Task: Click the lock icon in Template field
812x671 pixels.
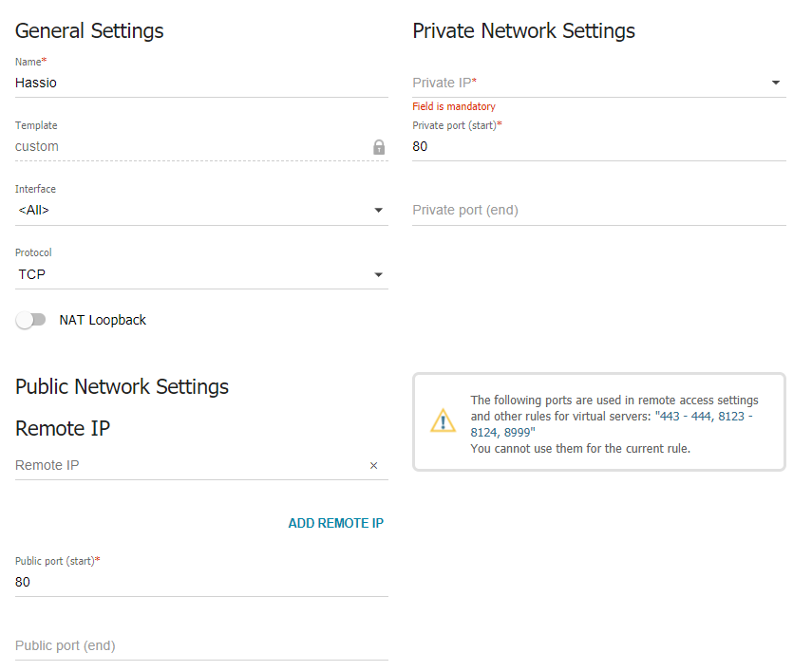Action: pyautogui.click(x=379, y=147)
